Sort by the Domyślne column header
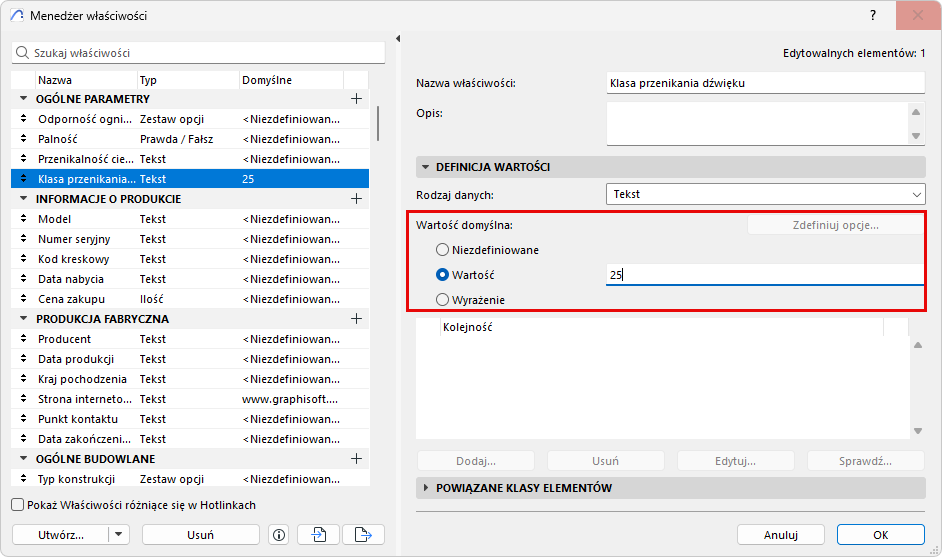The image size is (942, 557). point(291,80)
